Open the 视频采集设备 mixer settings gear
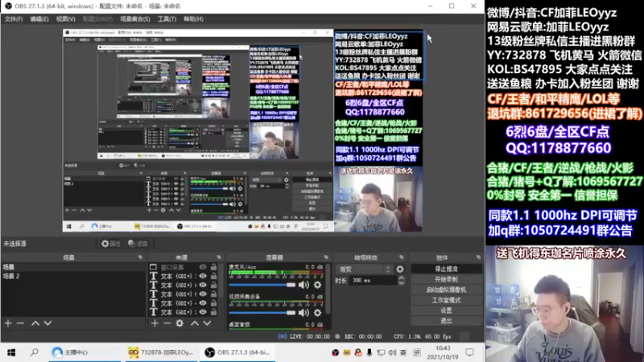Screen dimensions: 644x362 pyautogui.click(x=317, y=313)
